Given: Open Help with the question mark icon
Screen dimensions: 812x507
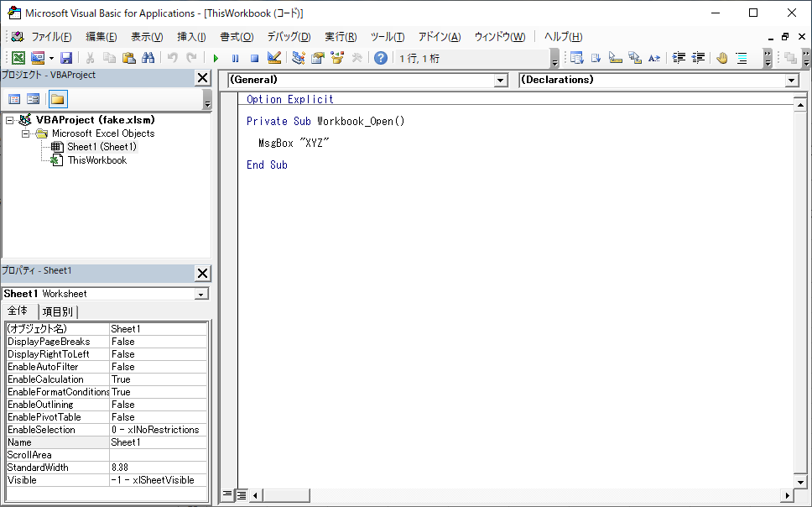Looking at the screenshot, I should point(381,58).
